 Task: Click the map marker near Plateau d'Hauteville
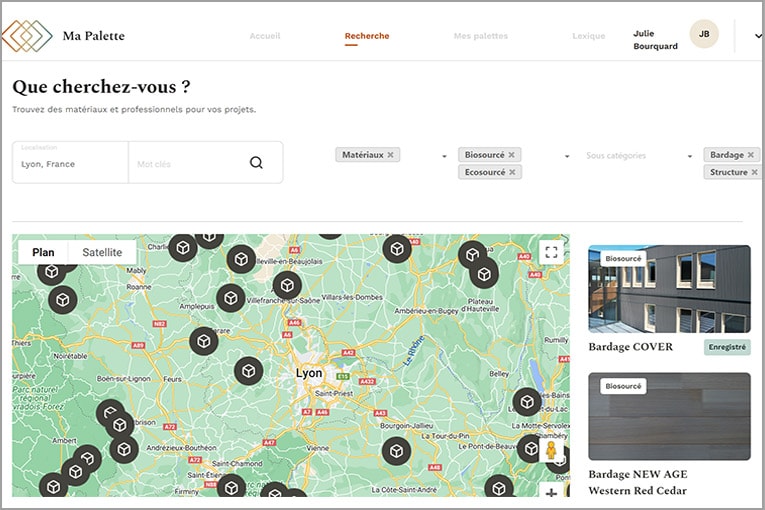pyautogui.click(x=484, y=273)
